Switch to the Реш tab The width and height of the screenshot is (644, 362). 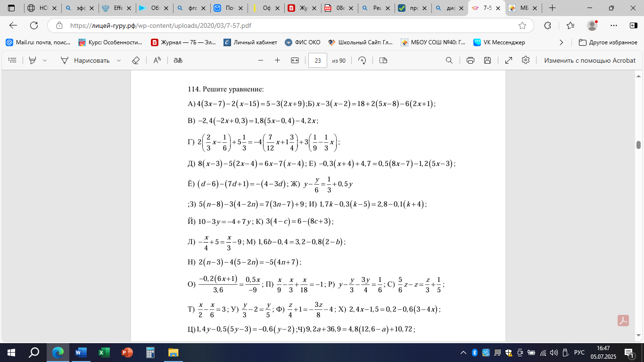point(376,8)
